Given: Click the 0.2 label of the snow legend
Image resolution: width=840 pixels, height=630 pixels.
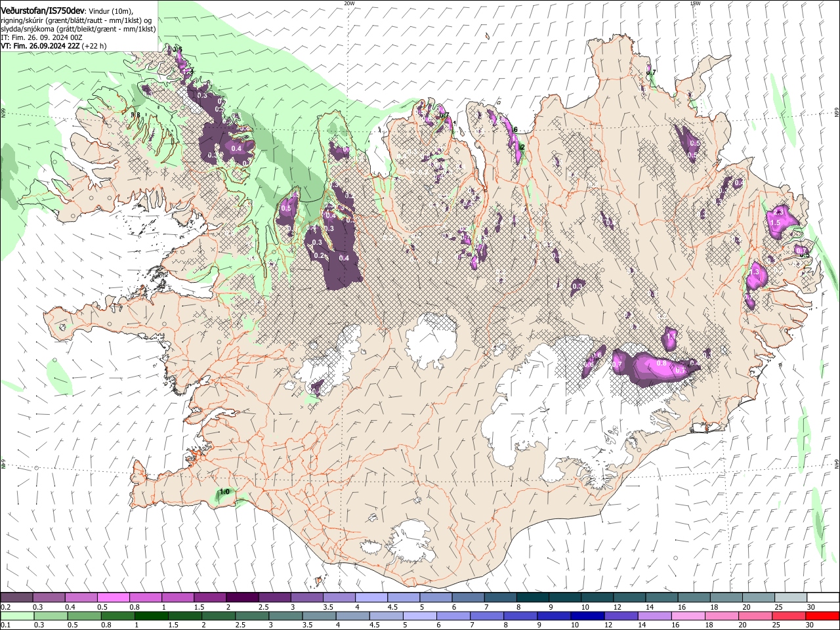Looking at the screenshot, I should coord(5,607).
